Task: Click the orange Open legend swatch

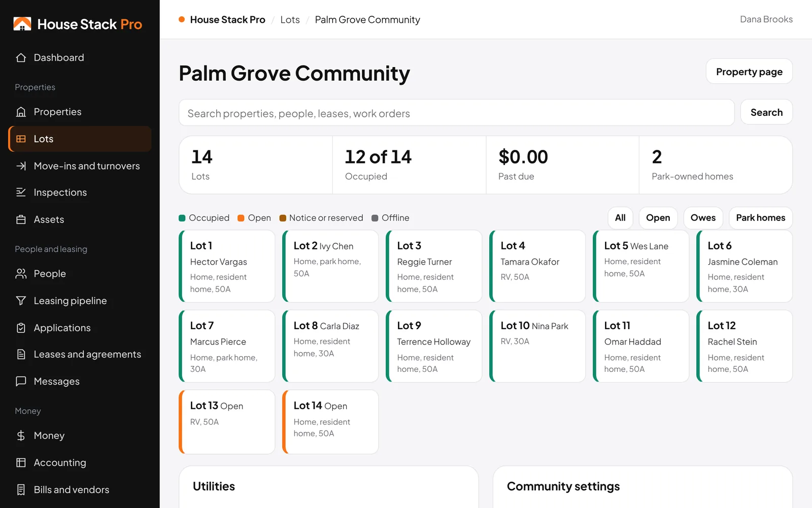Action: [x=241, y=218]
